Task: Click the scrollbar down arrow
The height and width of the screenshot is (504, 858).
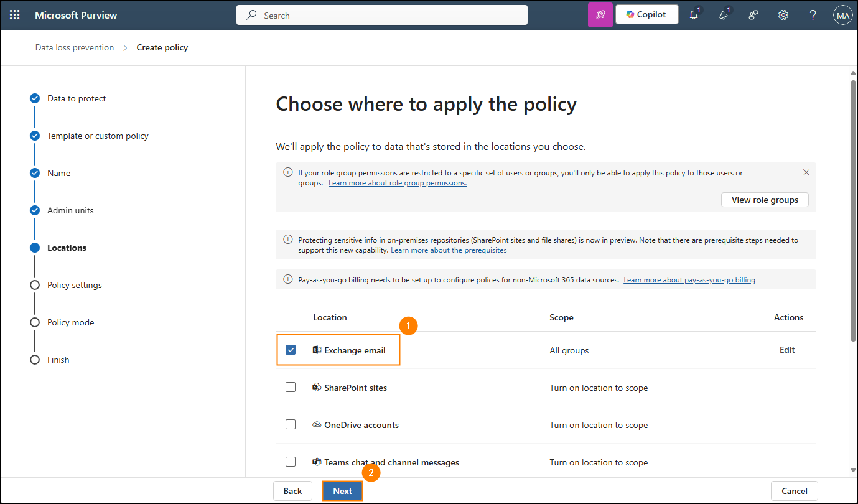Action: [853, 470]
